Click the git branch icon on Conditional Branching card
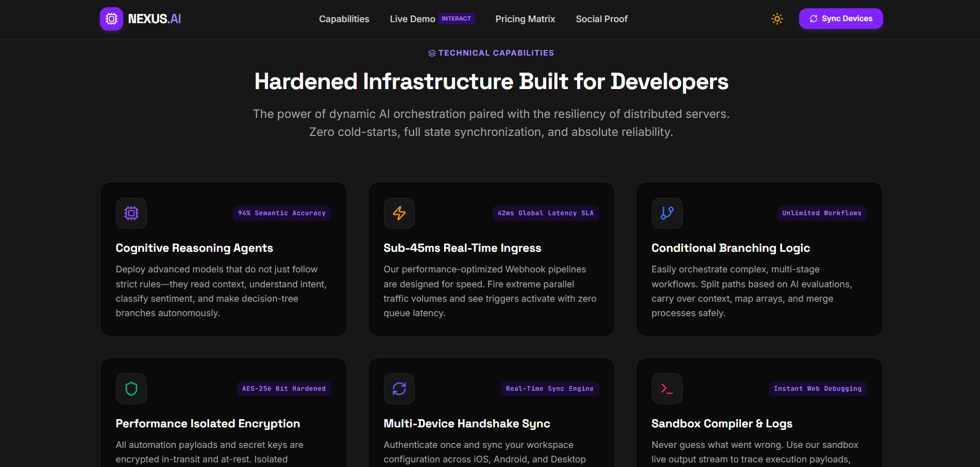Screen dimensions: 980x467 click(667, 213)
